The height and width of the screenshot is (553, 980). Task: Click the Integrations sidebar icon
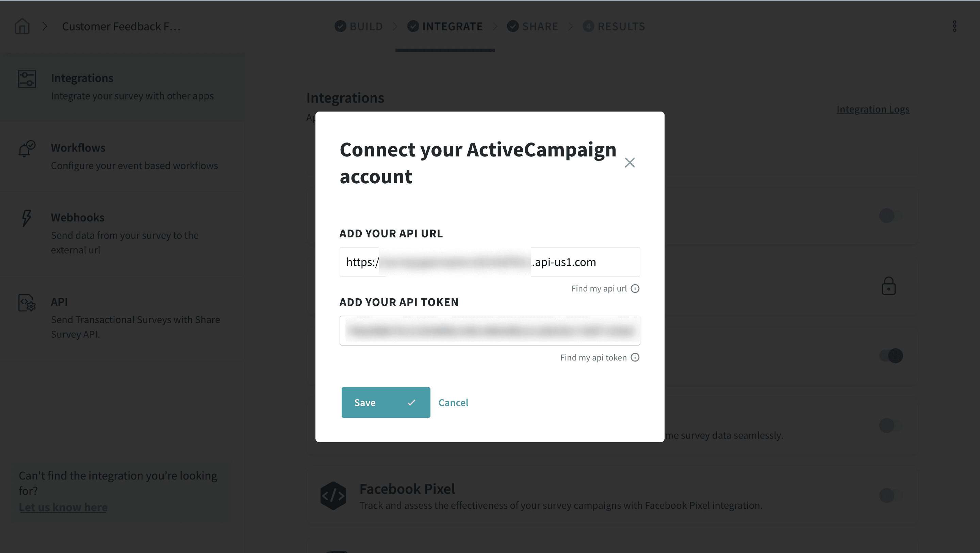tap(27, 79)
